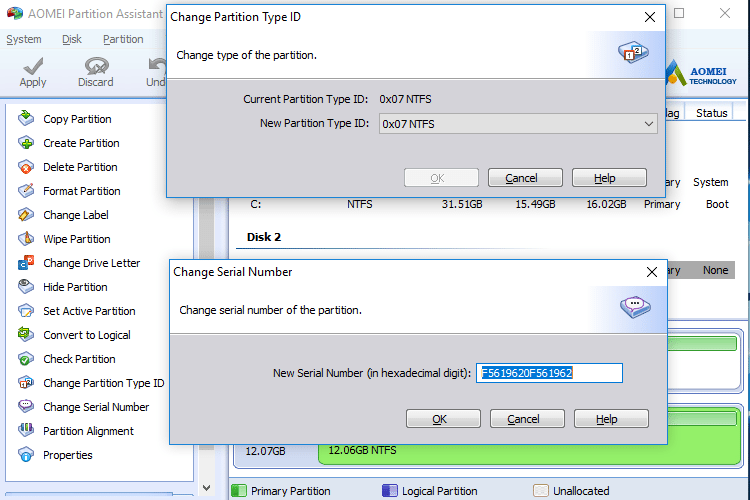Open the System menu
Screen dimensions: 750x500
(x=24, y=39)
